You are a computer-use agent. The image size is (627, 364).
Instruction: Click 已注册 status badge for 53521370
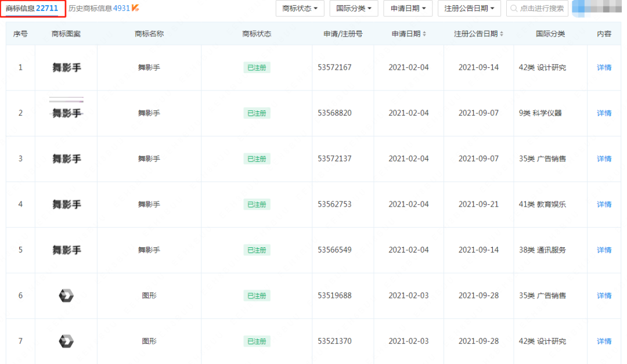coord(257,341)
